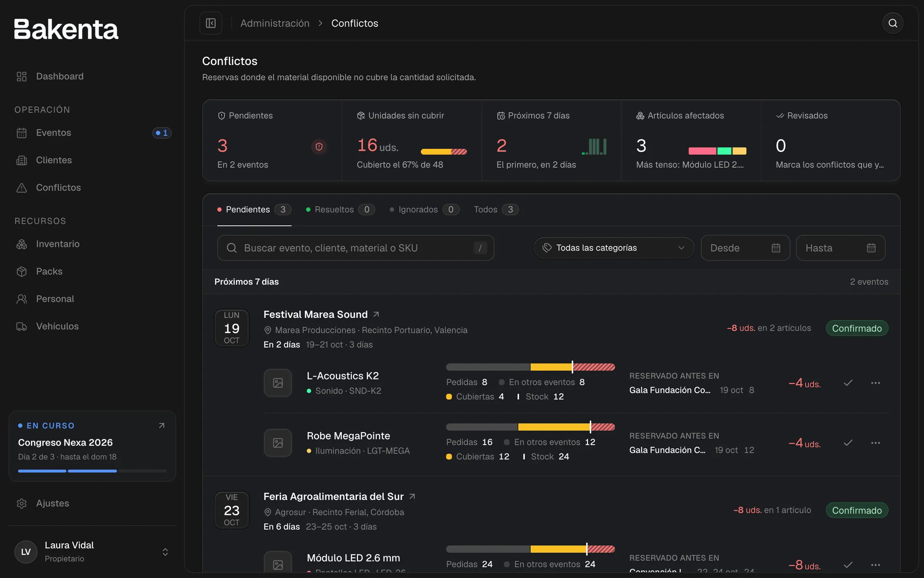Collapse the sidebar panel icon
Image resolution: width=924 pixels, height=578 pixels.
[x=211, y=23]
